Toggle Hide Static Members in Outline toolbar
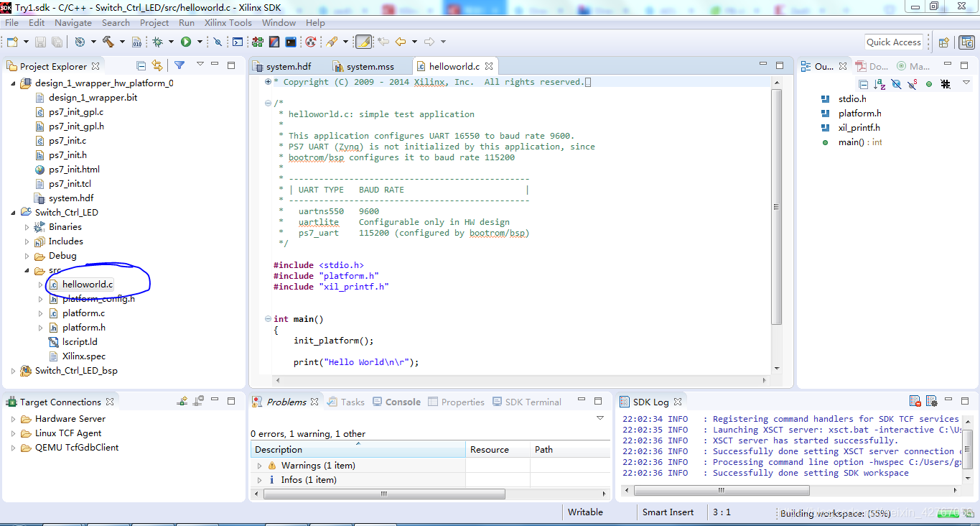This screenshot has width=980, height=526. pyautogui.click(x=912, y=84)
